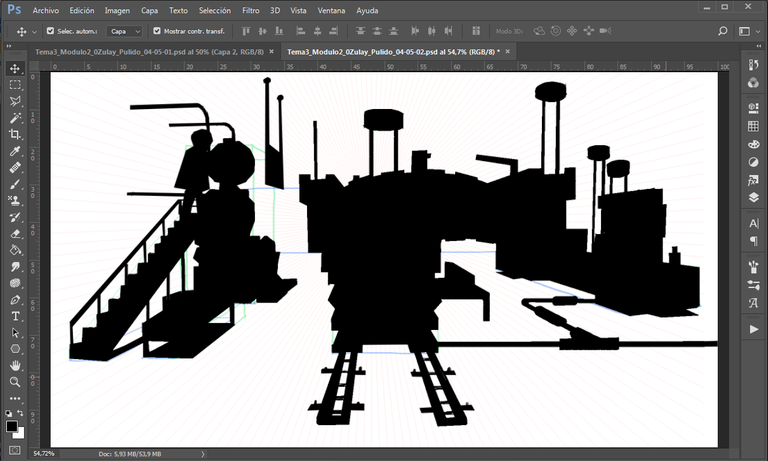Expand the status bar document info arrow

(203, 454)
